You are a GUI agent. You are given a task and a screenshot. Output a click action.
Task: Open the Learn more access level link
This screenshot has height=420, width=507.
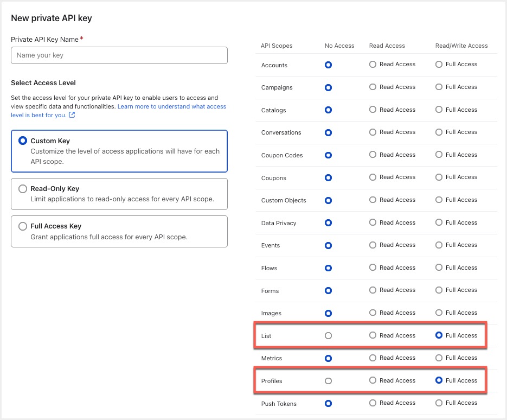tap(172, 107)
